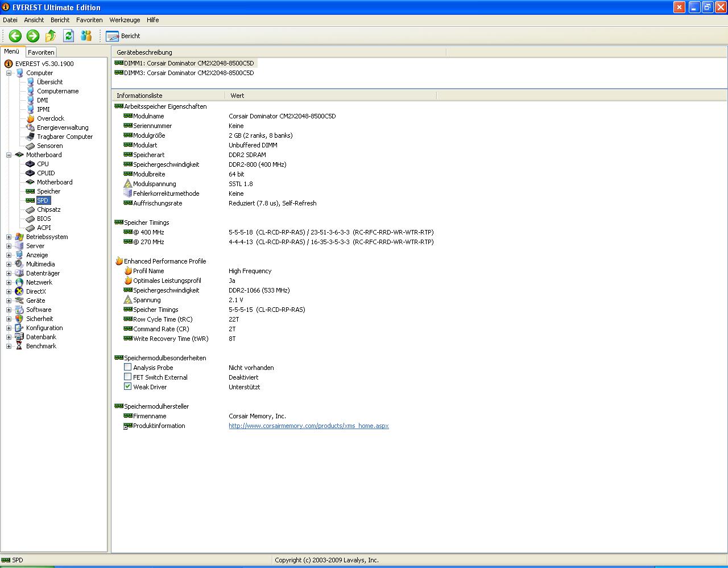Open the Werkzeuge menu
The width and height of the screenshot is (728, 568).
125,20
